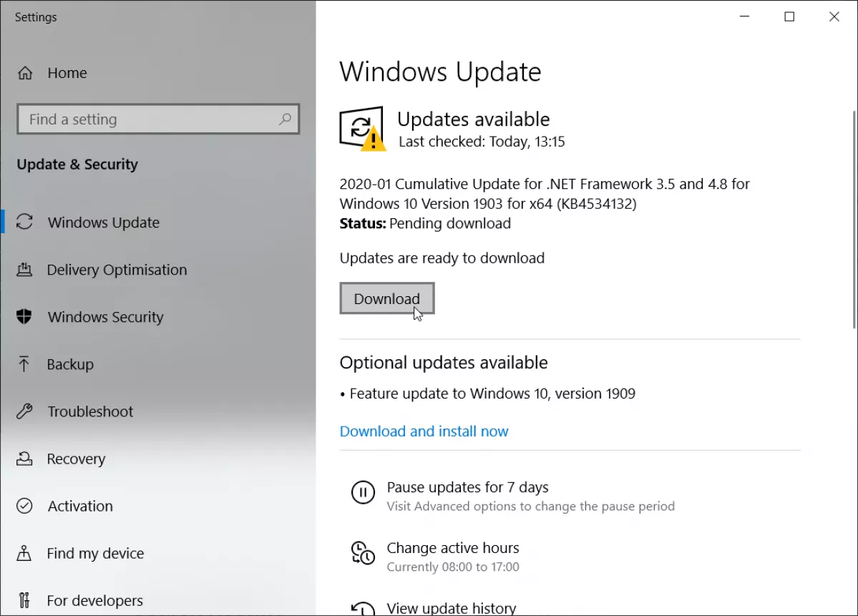
Task: Click 'Updates are ready to download' text
Action: pyautogui.click(x=442, y=258)
